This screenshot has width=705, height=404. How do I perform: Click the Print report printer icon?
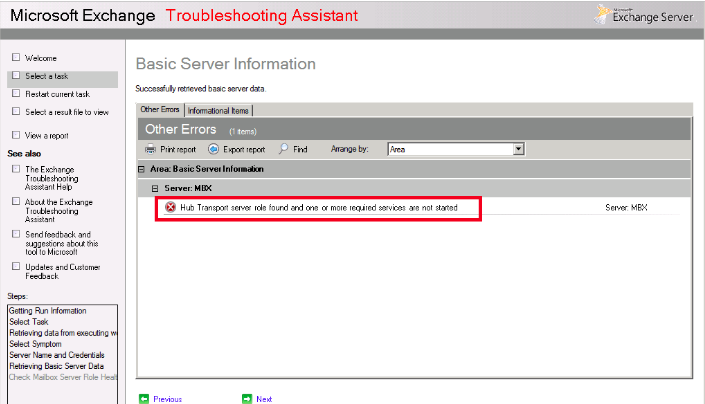[150, 149]
